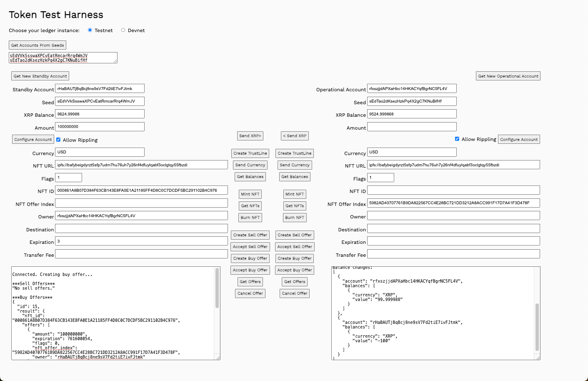Toggle standby account Allow Rippling checkbox
The width and height of the screenshot is (588, 381).
coord(58,140)
